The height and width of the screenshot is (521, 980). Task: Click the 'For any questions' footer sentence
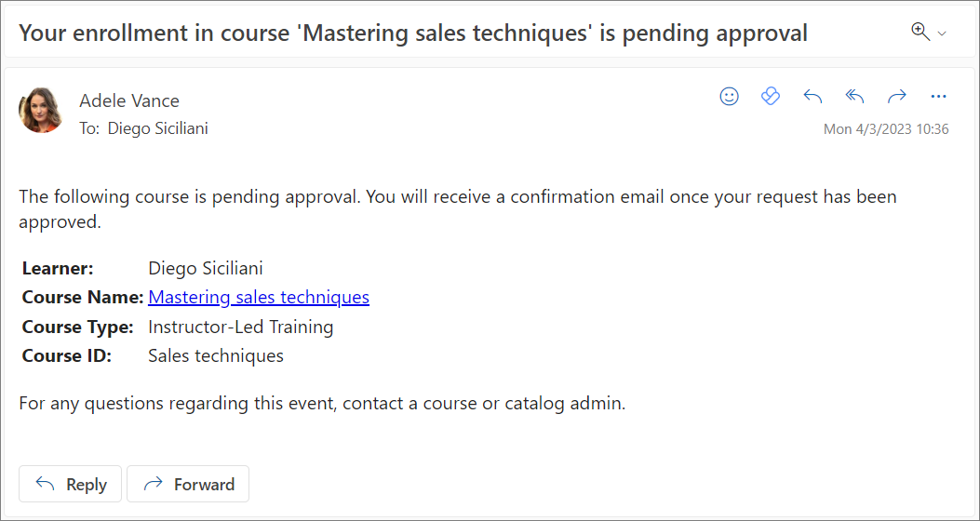click(321, 404)
